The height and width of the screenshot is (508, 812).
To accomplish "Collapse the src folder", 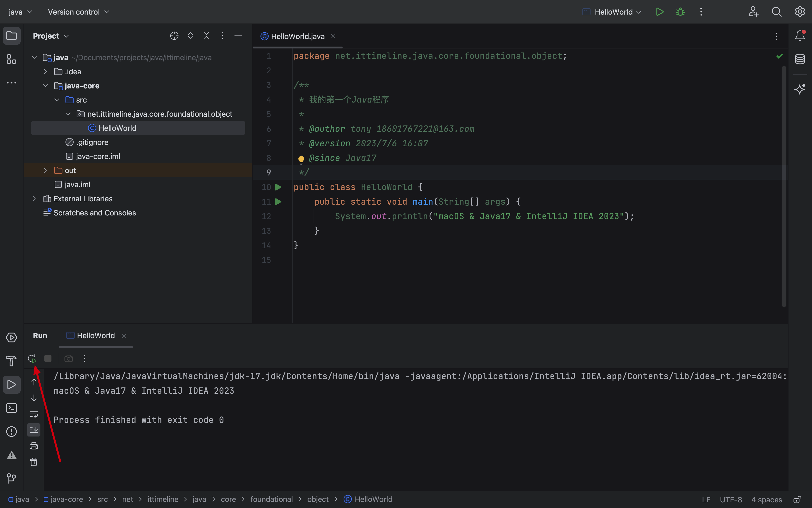I will tap(57, 100).
